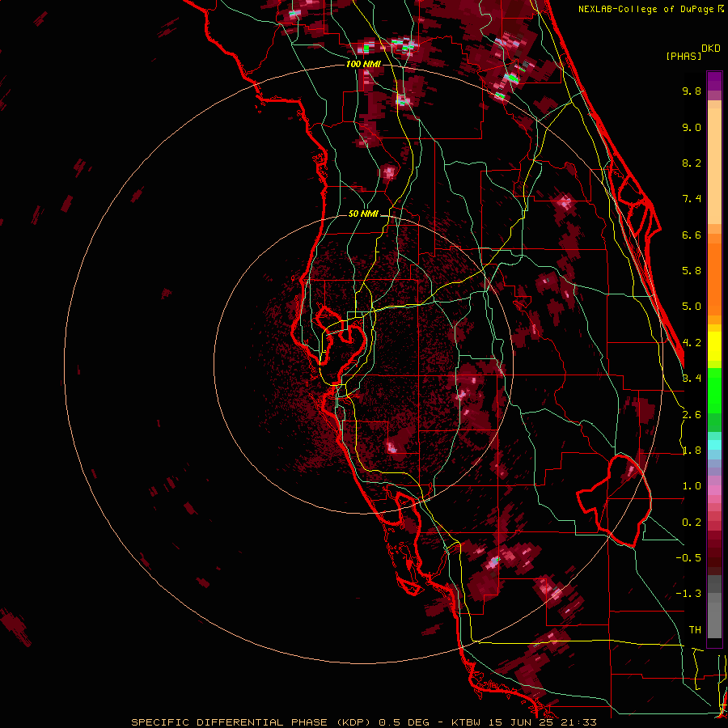Pick the bright green color bar segment
Viewport: 728px width, 728px height.
714,392
